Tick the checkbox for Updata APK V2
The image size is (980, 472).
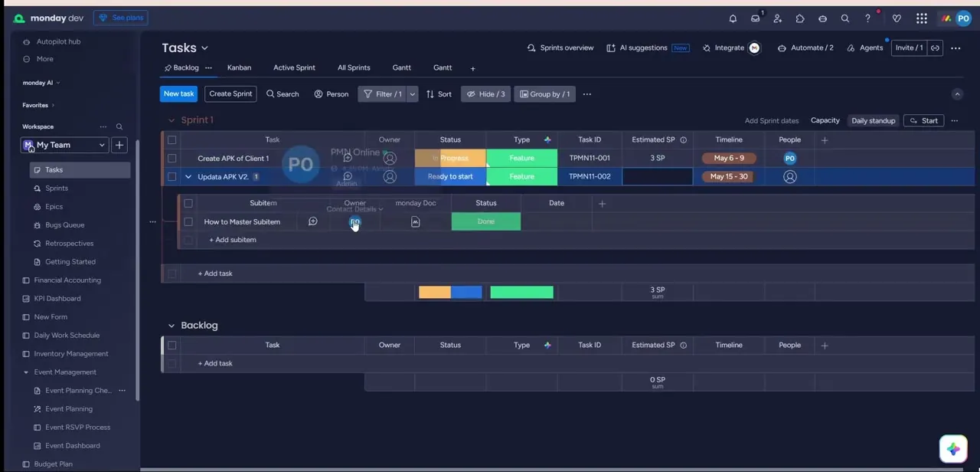tap(171, 176)
